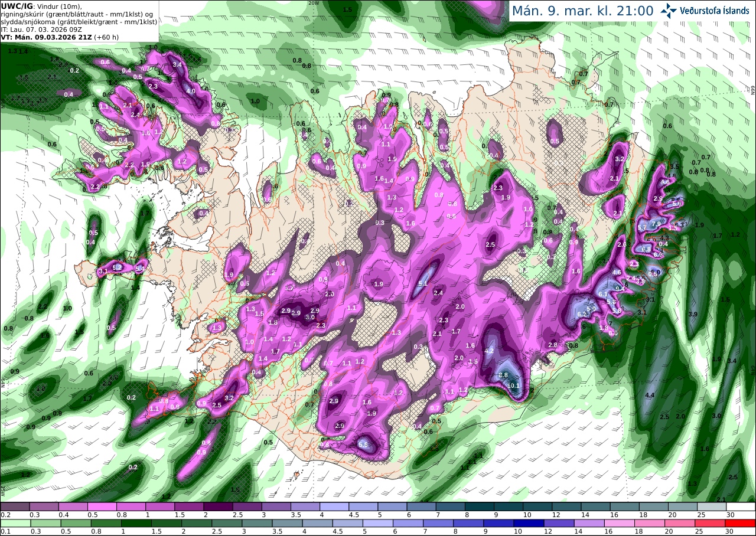Screen dimensions: 756x536
Task: Click the 4.2 precipitation value on the map
Action: [488, 351]
